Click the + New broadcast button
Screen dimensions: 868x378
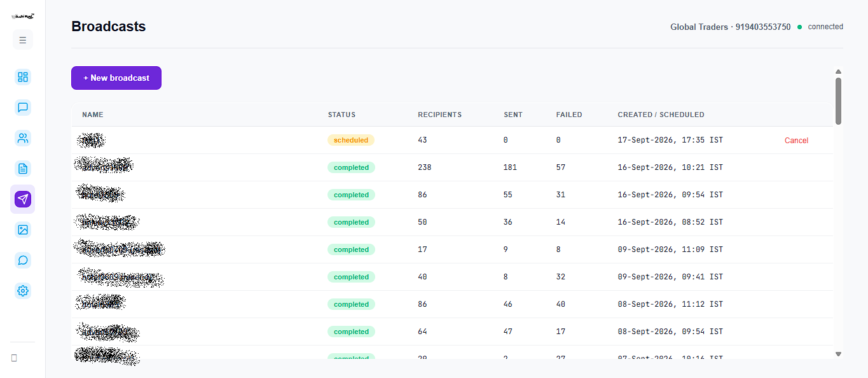click(116, 78)
